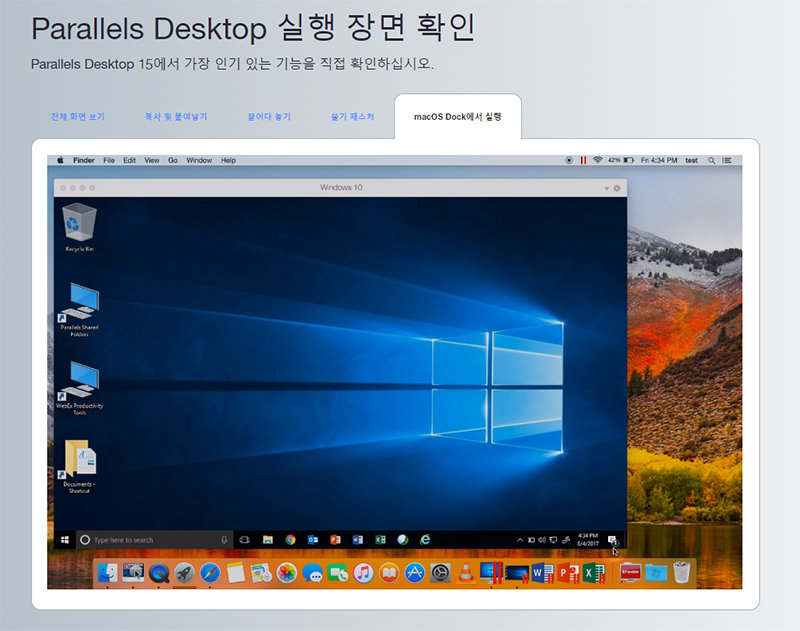Open the Notification Center list icon
Screen dimensions: 800x631
coord(727,160)
